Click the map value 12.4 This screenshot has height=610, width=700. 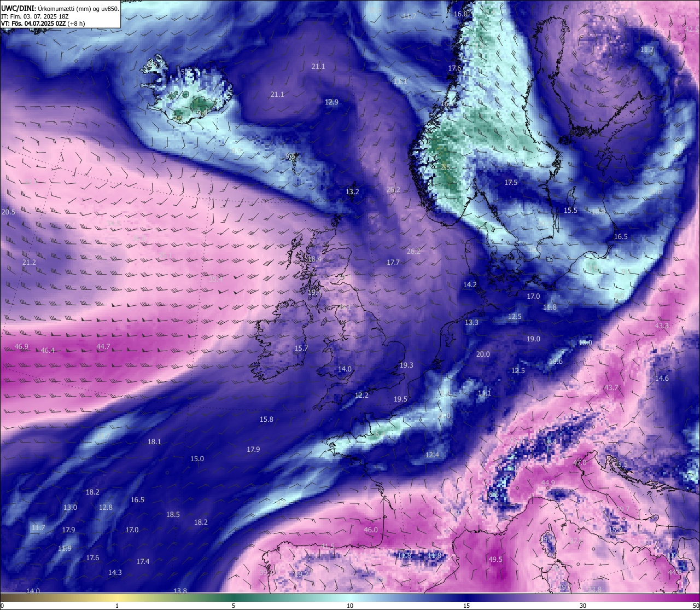point(432,455)
